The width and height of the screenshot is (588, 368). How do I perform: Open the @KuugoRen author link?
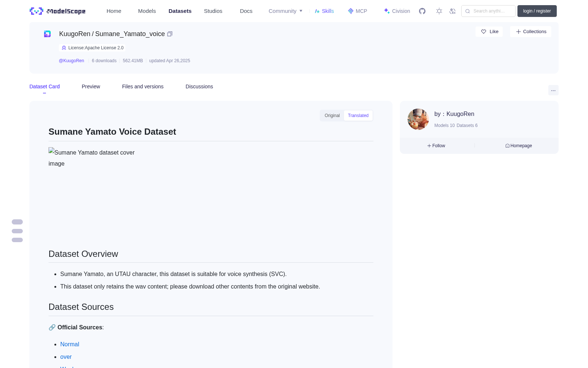[71, 61]
